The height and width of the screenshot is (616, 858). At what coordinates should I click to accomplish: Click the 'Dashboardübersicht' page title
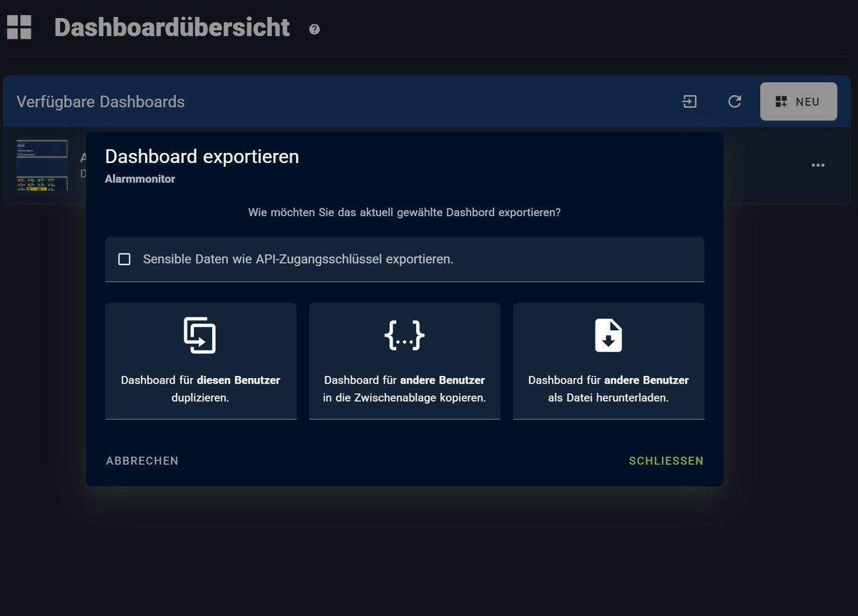point(172,27)
